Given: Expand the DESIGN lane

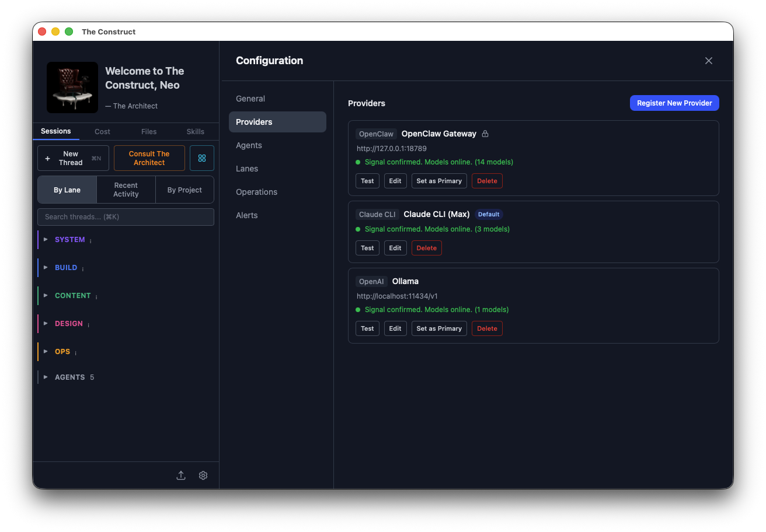Looking at the screenshot, I should click(46, 323).
